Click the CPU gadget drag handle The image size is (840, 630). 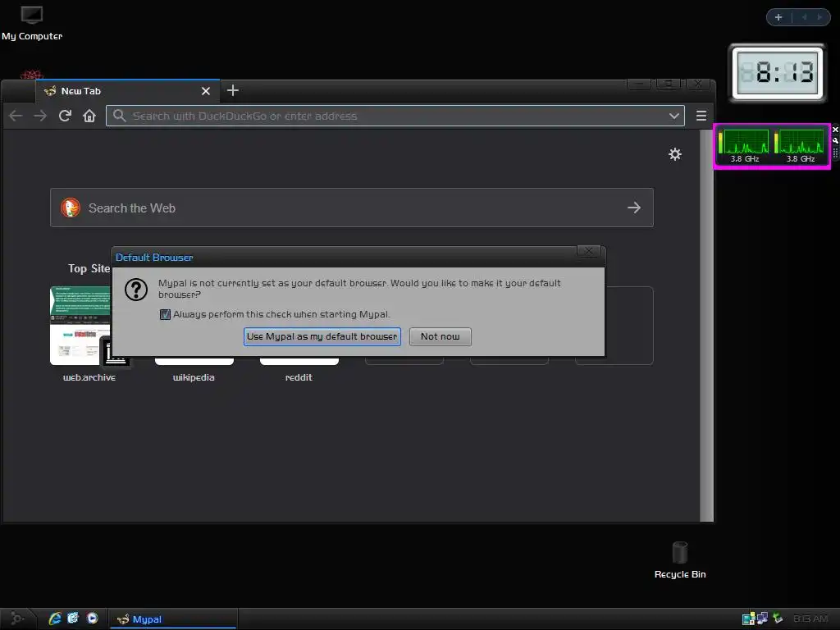(835, 153)
